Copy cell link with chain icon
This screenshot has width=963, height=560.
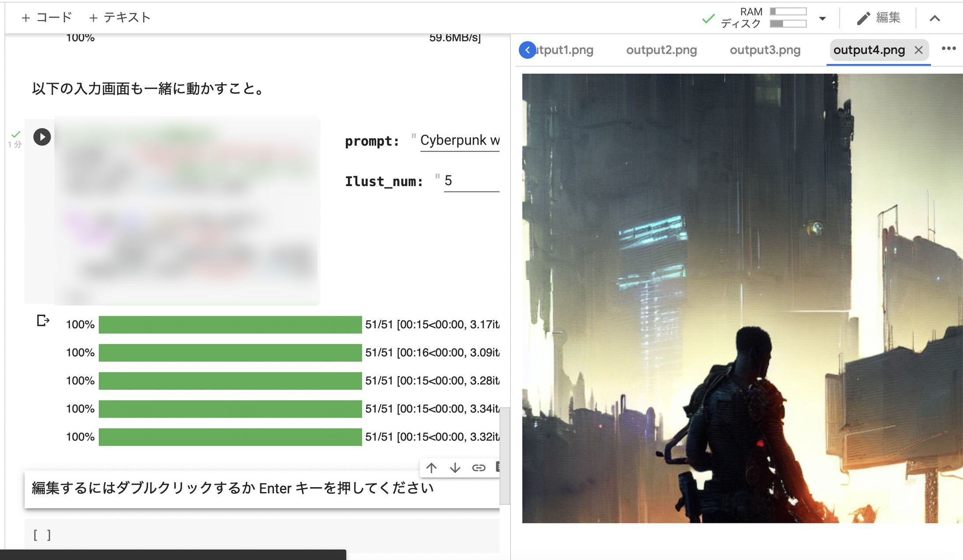click(x=478, y=468)
